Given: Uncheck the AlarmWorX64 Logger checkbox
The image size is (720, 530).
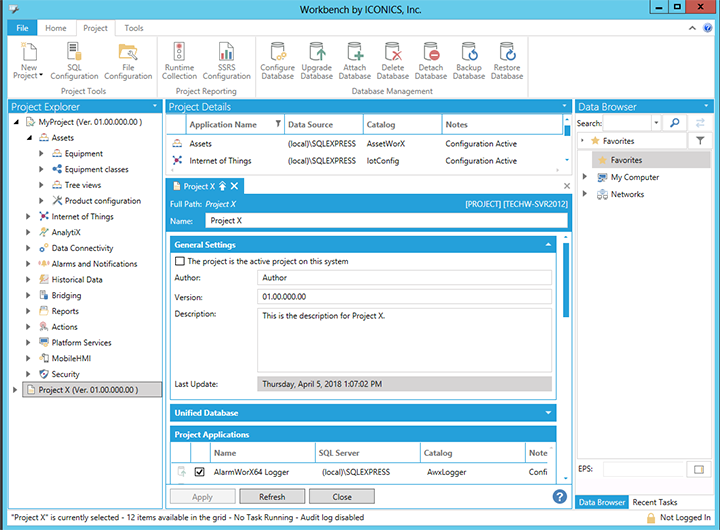Looking at the screenshot, I should 200,472.
